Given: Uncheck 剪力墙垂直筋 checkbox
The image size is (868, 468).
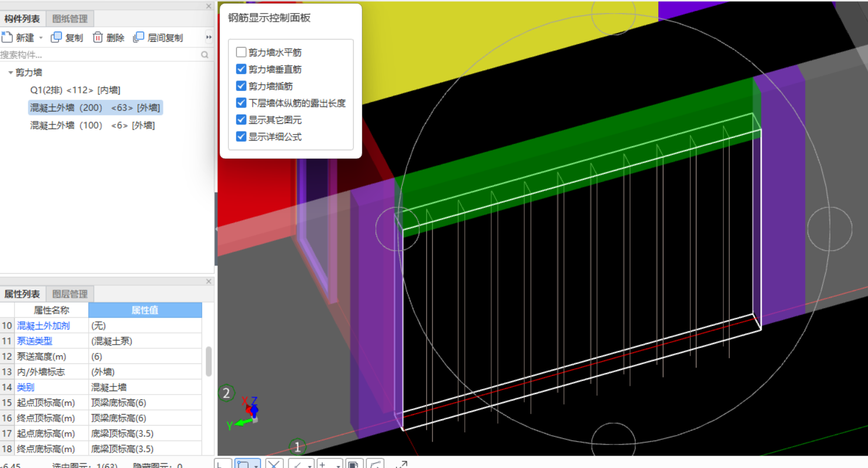Looking at the screenshot, I should (x=241, y=69).
